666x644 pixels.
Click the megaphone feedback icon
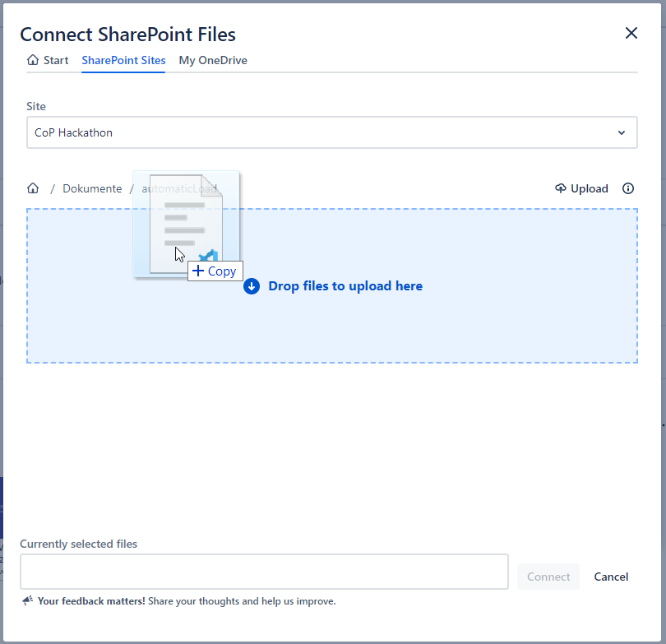pos(27,601)
